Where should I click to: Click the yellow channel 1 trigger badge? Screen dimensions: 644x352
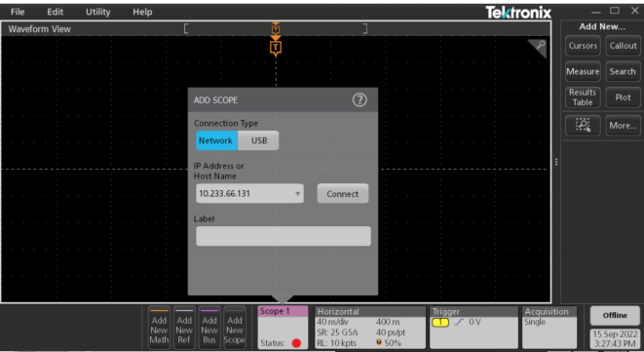[x=440, y=323]
